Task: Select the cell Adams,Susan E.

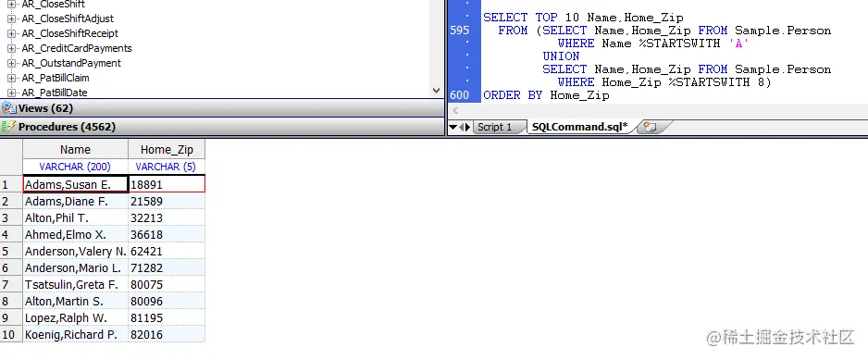Action: (76, 184)
